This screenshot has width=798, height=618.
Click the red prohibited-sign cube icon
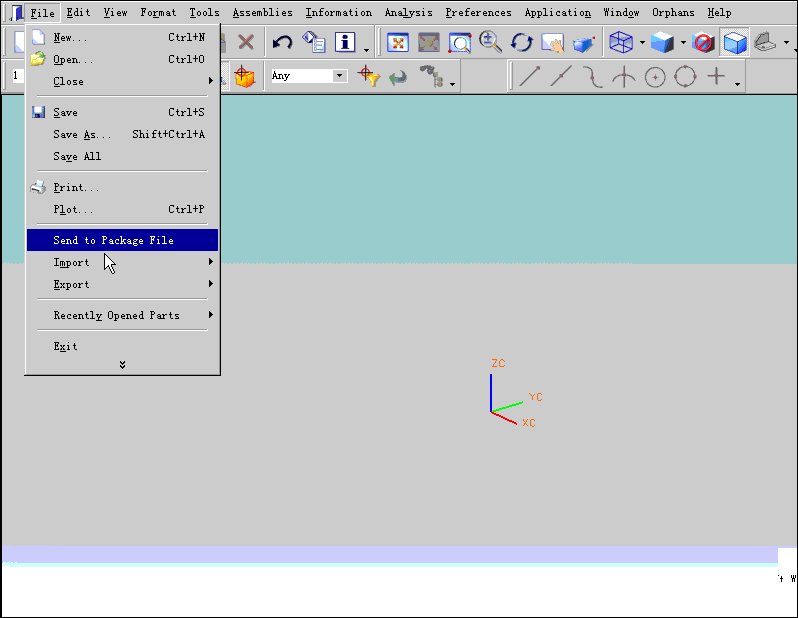pyautogui.click(x=703, y=42)
